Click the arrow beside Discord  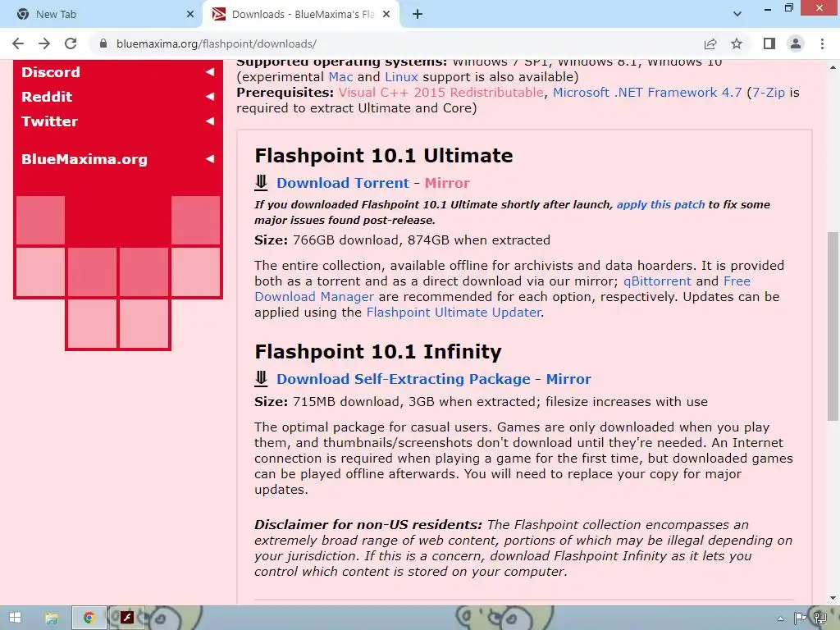click(x=210, y=72)
